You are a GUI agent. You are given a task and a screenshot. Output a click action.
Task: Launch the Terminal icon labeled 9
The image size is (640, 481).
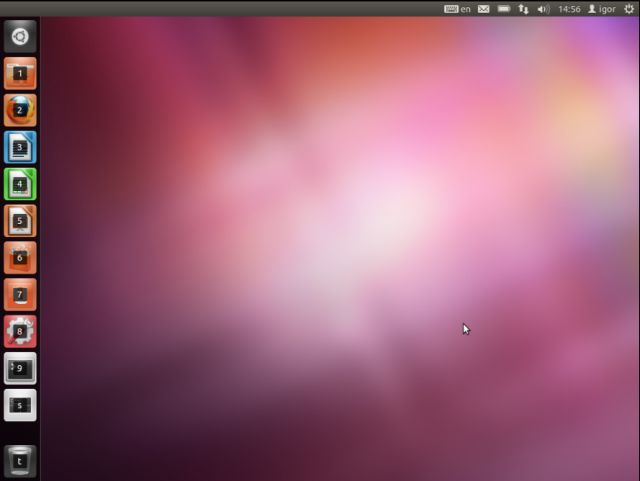coord(20,368)
